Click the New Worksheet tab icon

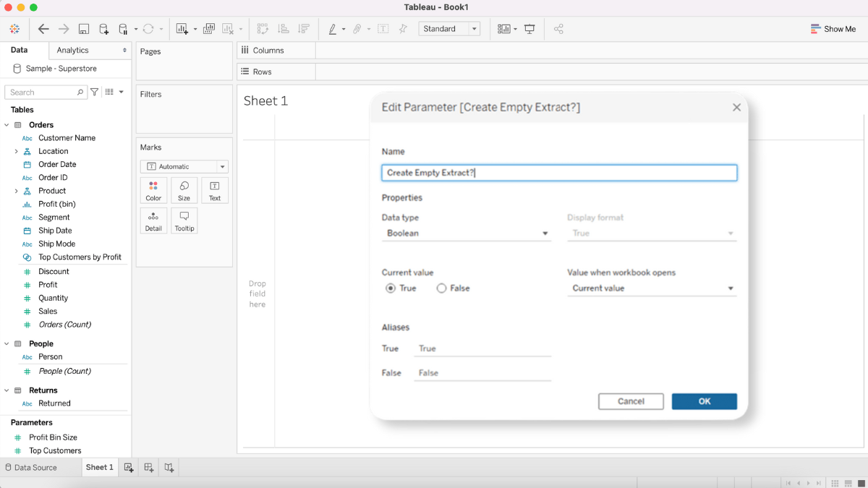(x=129, y=468)
